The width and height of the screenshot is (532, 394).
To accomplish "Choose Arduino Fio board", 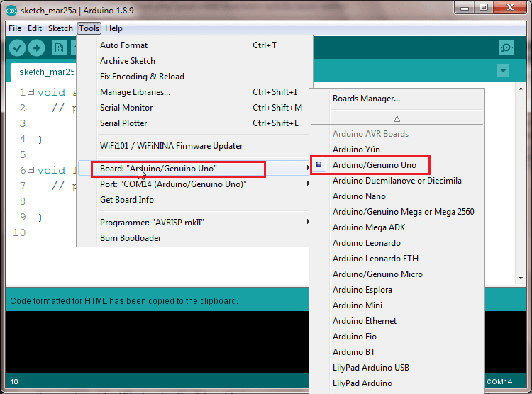I will pos(397,337).
